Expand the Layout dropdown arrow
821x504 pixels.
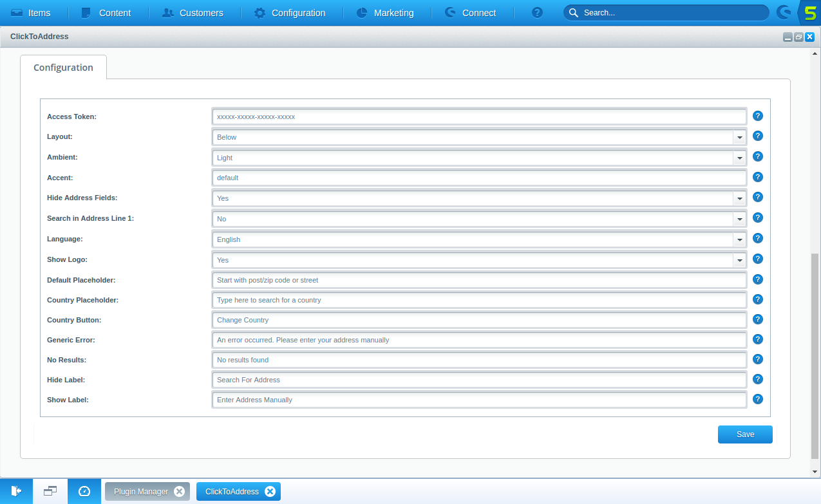pos(739,137)
